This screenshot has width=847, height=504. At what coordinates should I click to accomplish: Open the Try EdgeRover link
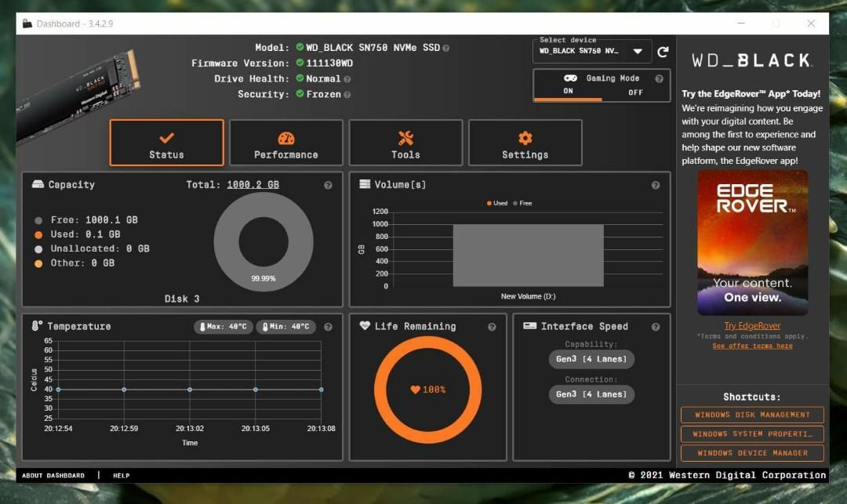(752, 326)
